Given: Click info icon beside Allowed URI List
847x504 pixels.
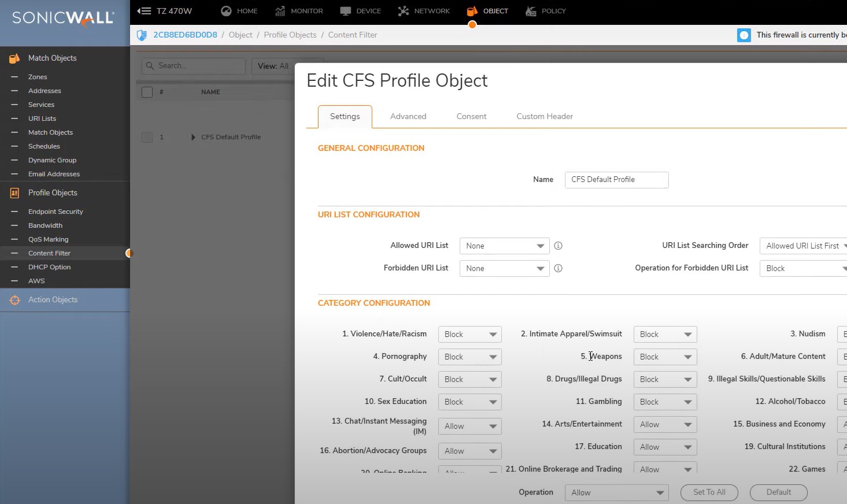Looking at the screenshot, I should 558,246.
